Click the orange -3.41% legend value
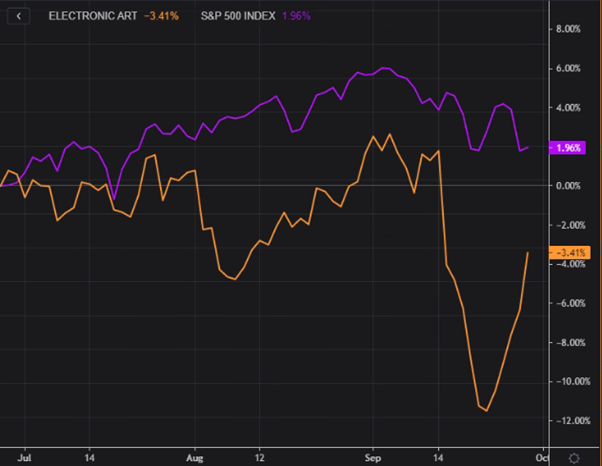This screenshot has width=602, height=466. [x=161, y=16]
